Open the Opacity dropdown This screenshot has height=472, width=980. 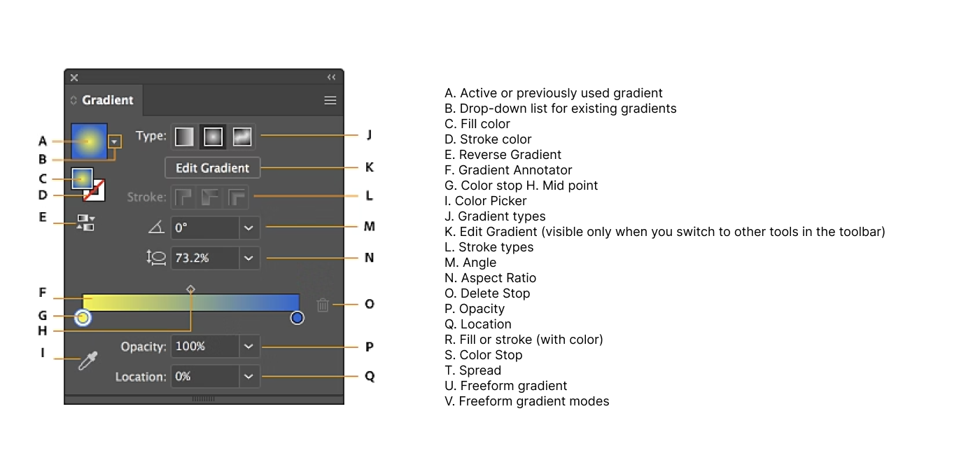point(248,346)
